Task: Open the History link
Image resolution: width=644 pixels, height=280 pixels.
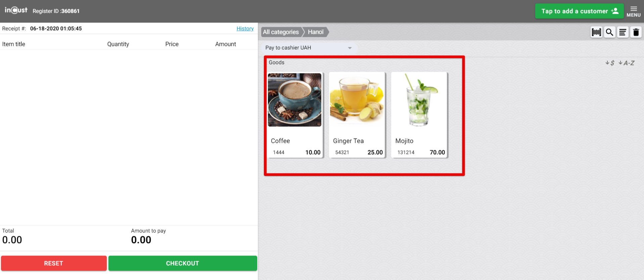Action: (x=245, y=29)
